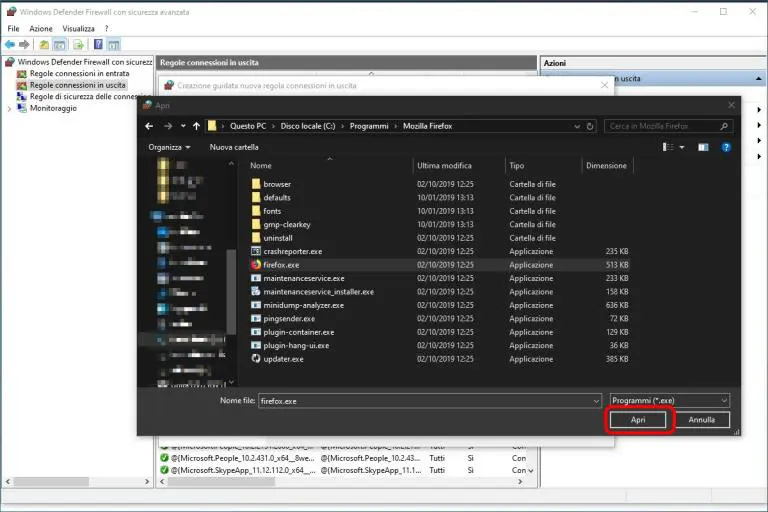Click Nuova cartella button
The height and width of the screenshot is (512, 768).
point(234,147)
